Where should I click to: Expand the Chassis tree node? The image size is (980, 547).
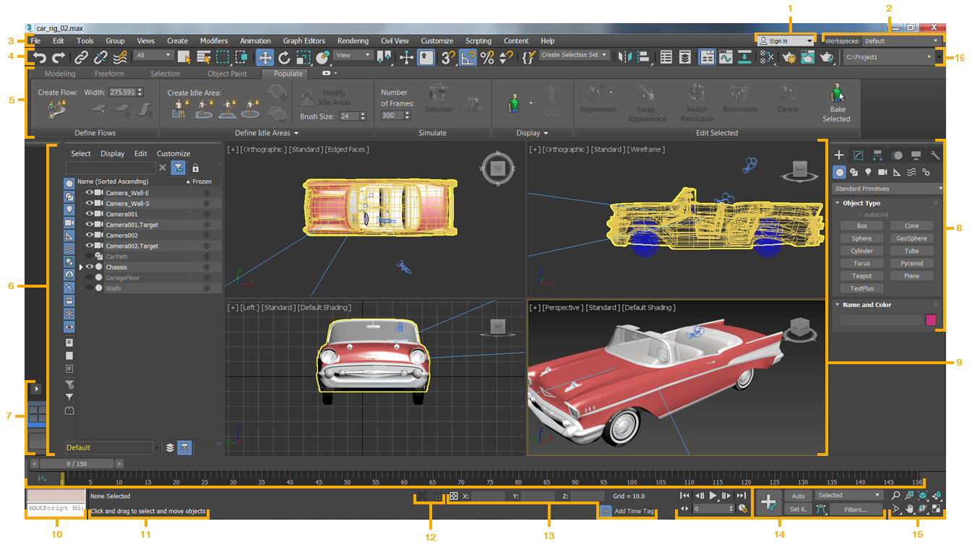click(x=81, y=267)
